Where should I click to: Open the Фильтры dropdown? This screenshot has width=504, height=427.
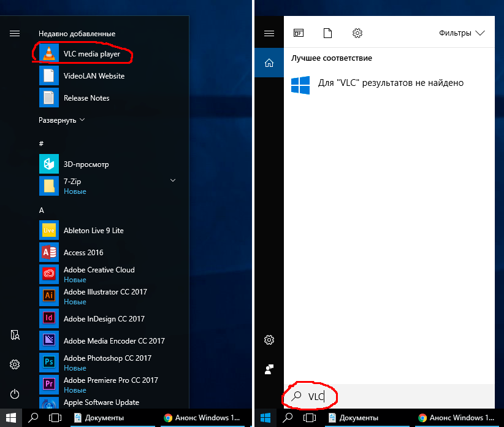(462, 33)
